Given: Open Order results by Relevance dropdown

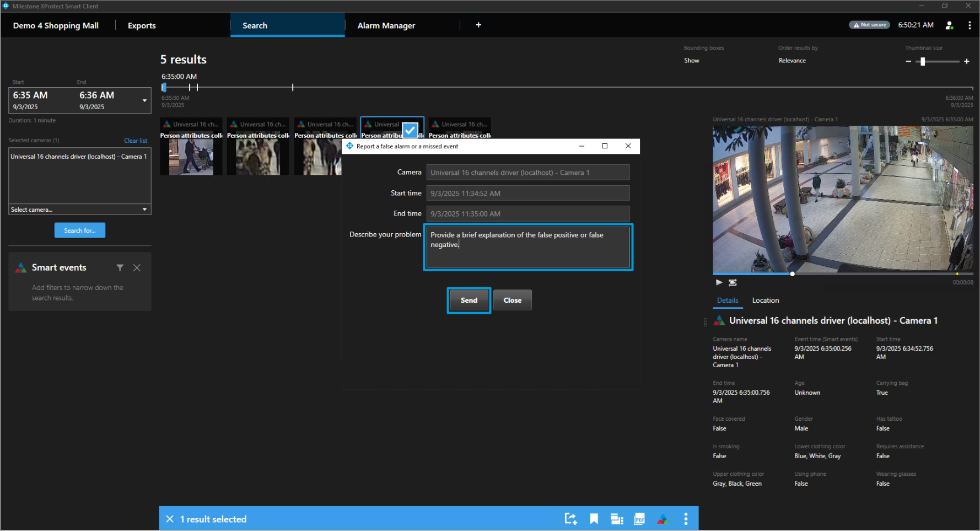Looking at the screenshot, I should pyautogui.click(x=792, y=61).
